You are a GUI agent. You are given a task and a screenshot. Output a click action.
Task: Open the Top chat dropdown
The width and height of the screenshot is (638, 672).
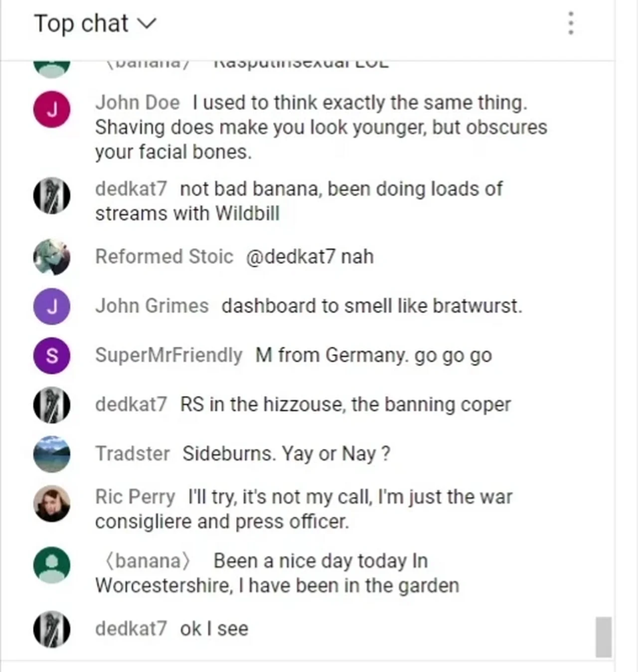(95, 24)
